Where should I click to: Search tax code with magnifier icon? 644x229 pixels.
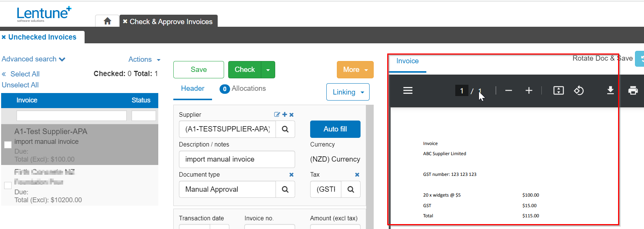[x=351, y=189]
